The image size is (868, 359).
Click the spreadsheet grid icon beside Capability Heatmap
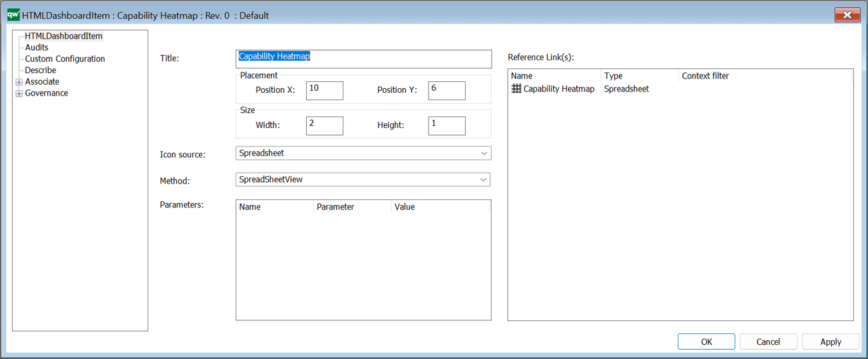coord(517,89)
